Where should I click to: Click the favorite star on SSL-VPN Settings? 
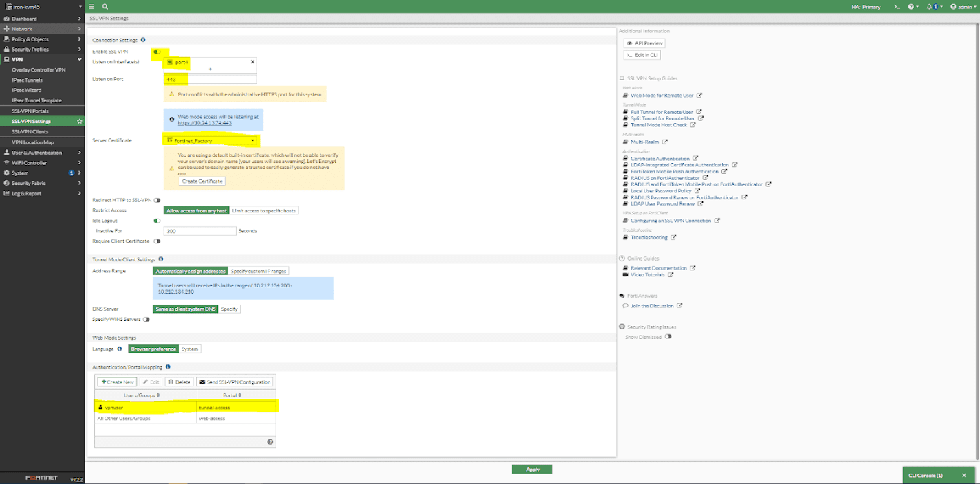[x=80, y=122]
